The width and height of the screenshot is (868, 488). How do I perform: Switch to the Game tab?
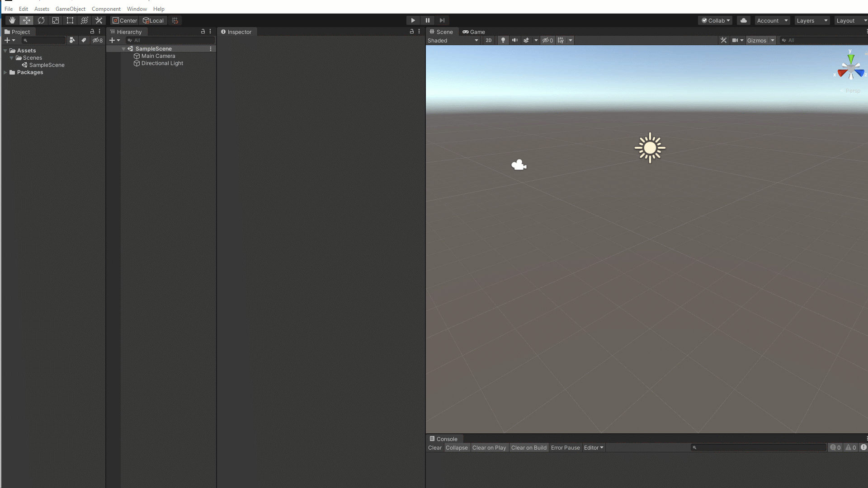click(474, 32)
